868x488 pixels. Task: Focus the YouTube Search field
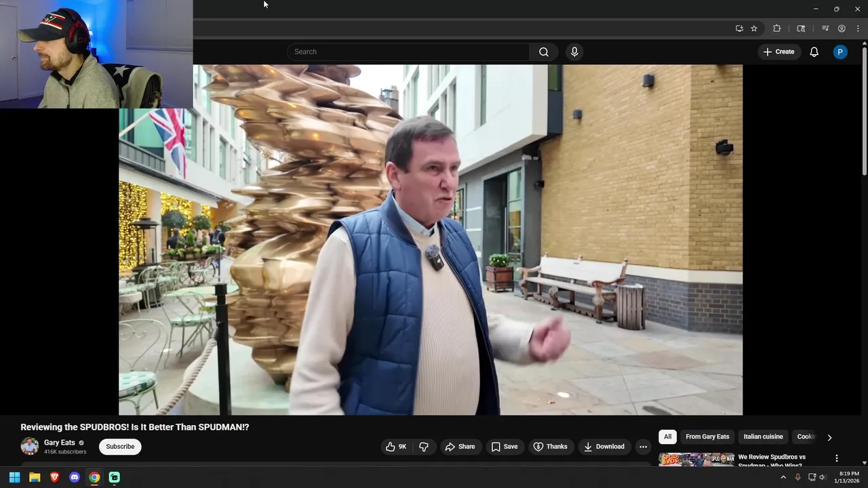pyautogui.click(x=408, y=52)
